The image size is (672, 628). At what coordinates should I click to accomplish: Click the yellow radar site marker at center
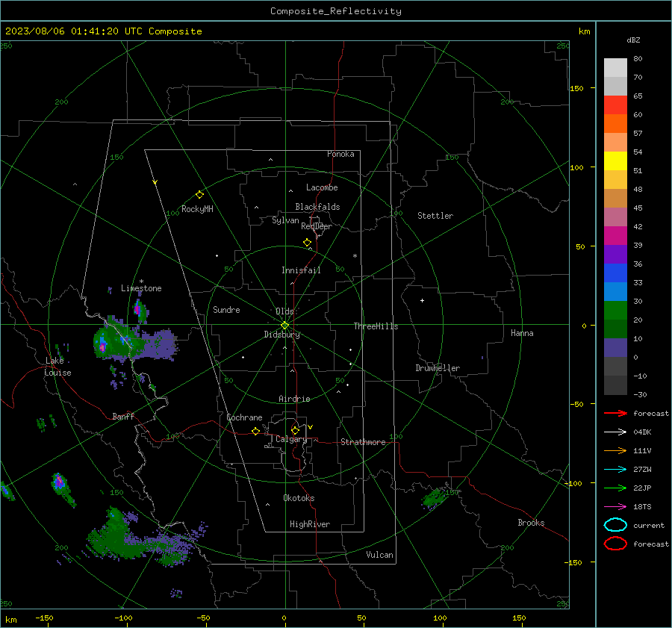click(x=285, y=326)
